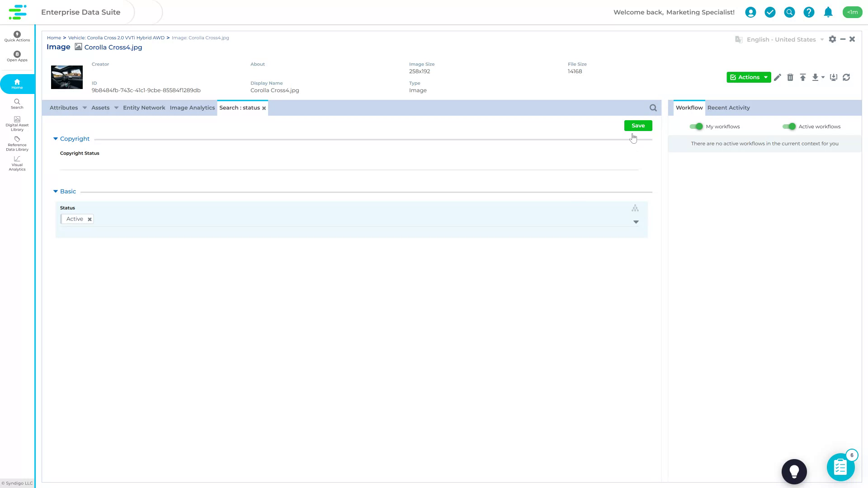
Task: Expand the Status dropdown in Basic section
Action: pyautogui.click(x=636, y=222)
